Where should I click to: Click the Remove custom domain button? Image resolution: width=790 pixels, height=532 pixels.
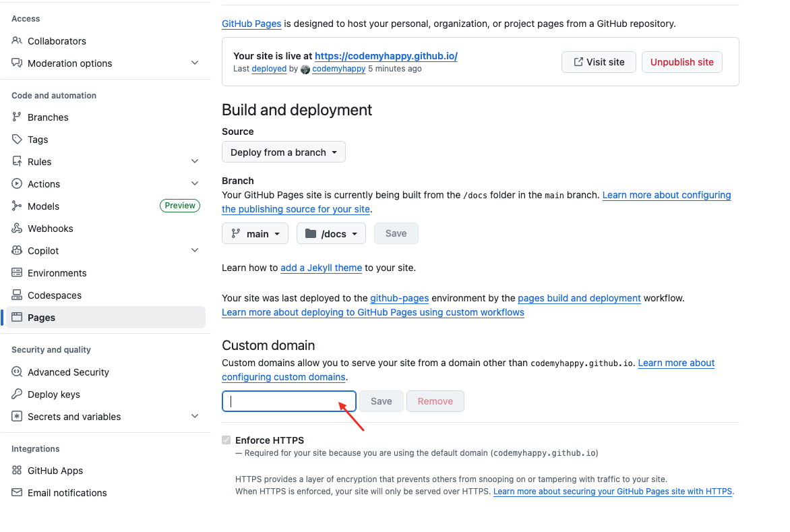(x=435, y=401)
